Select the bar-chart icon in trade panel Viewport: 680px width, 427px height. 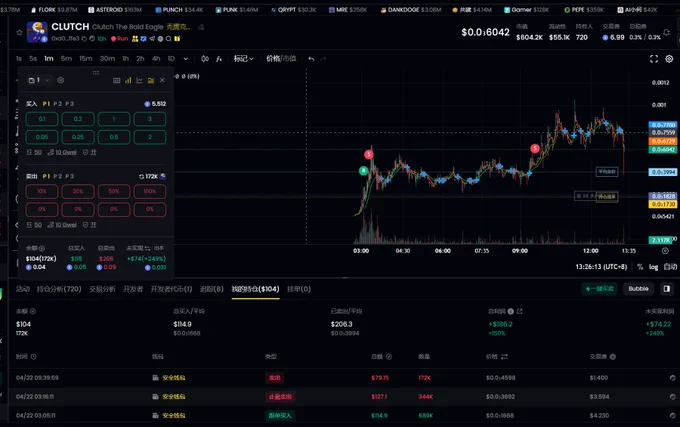pyautogui.click(x=128, y=80)
